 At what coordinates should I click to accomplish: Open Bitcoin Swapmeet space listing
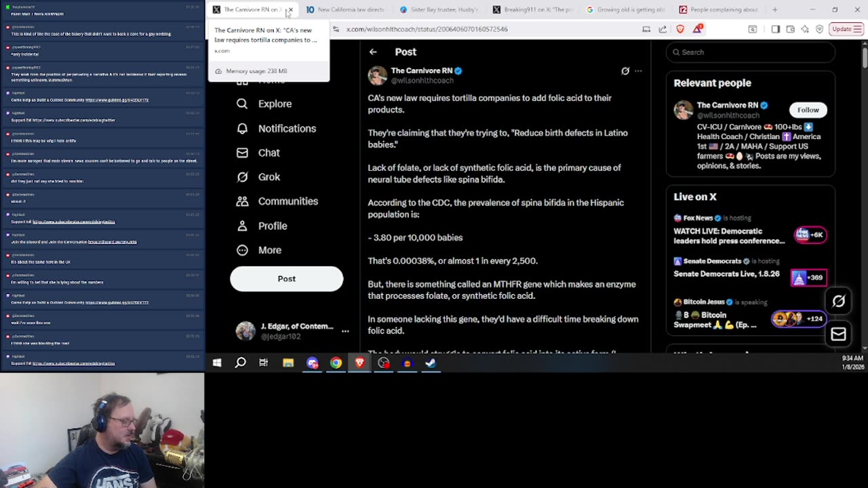tap(715, 320)
